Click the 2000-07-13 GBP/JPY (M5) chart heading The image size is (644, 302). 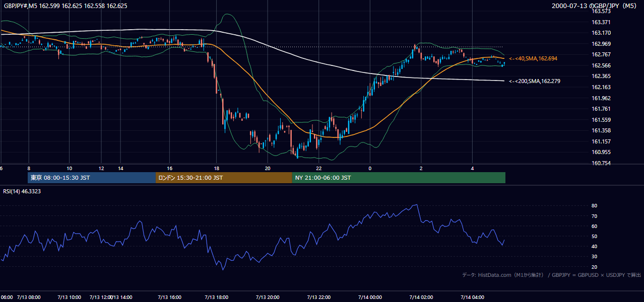coord(595,6)
